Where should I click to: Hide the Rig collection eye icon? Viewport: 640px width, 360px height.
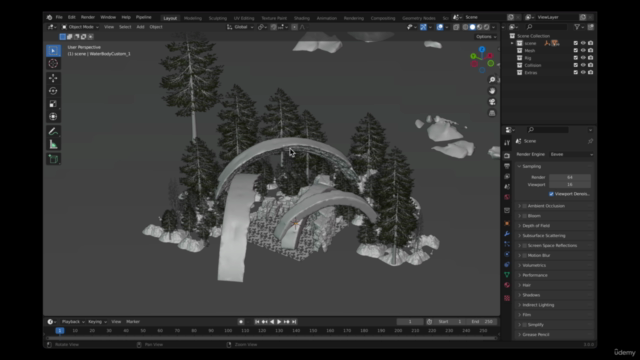click(583, 58)
